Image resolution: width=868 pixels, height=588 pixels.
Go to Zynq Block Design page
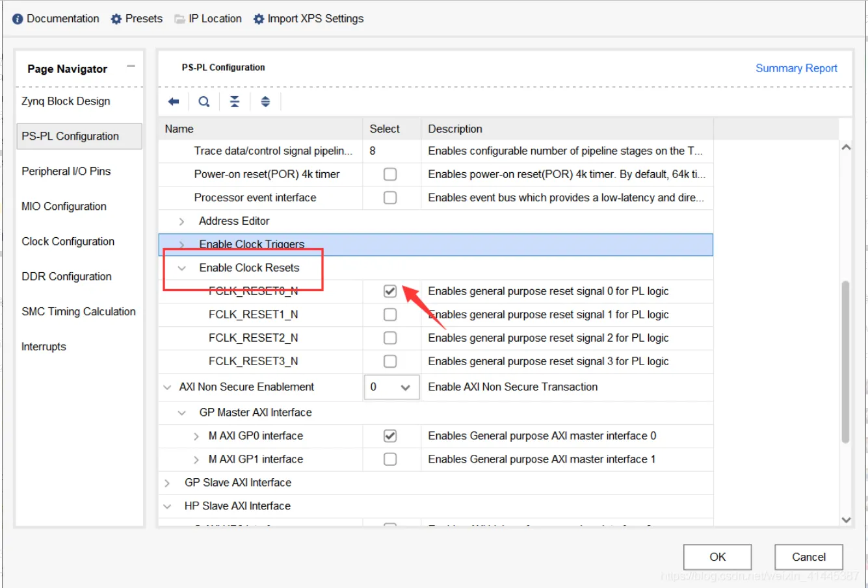66,101
